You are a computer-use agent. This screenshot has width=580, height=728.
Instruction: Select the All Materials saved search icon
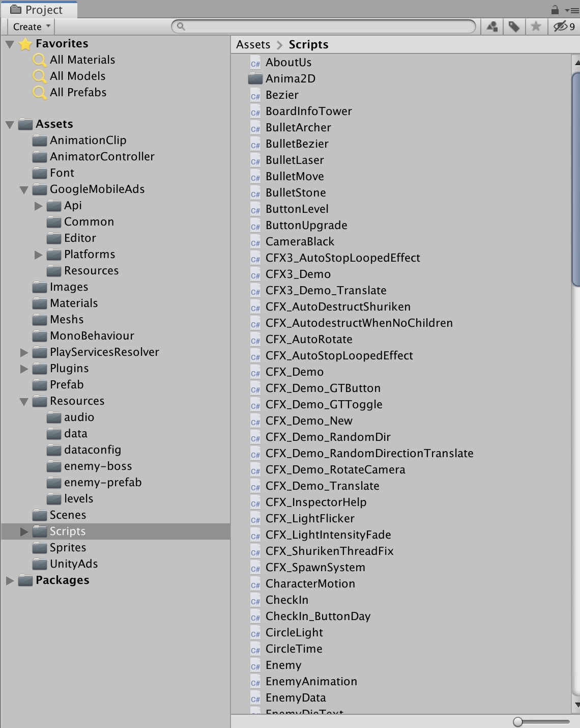(x=39, y=60)
